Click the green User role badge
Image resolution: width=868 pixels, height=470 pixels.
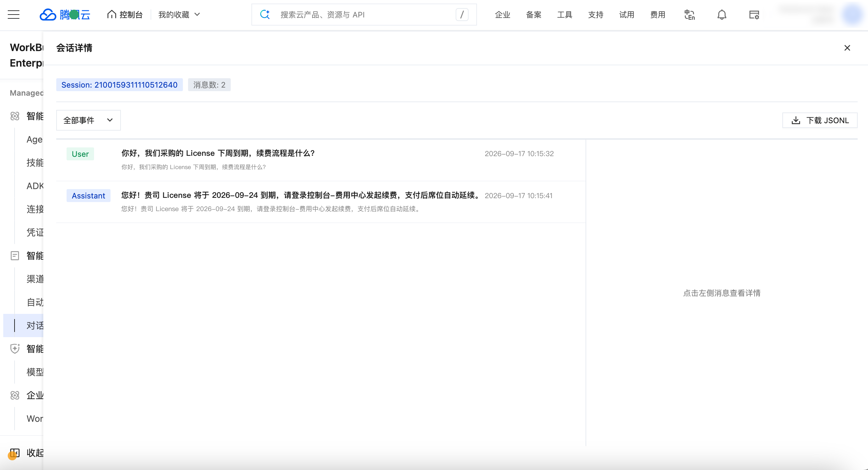(80, 154)
